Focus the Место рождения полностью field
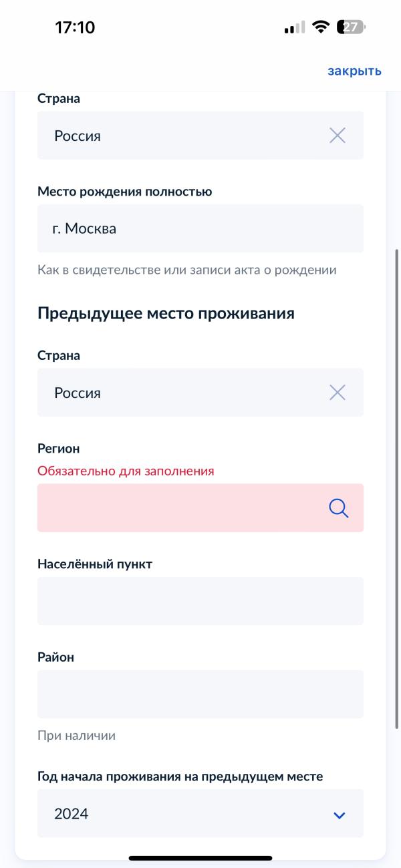The image size is (401, 868). (x=200, y=228)
